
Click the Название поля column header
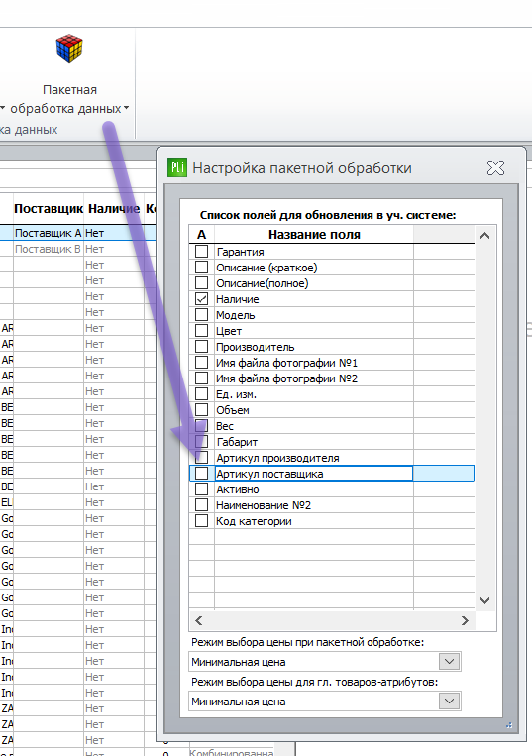pyautogui.click(x=314, y=235)
